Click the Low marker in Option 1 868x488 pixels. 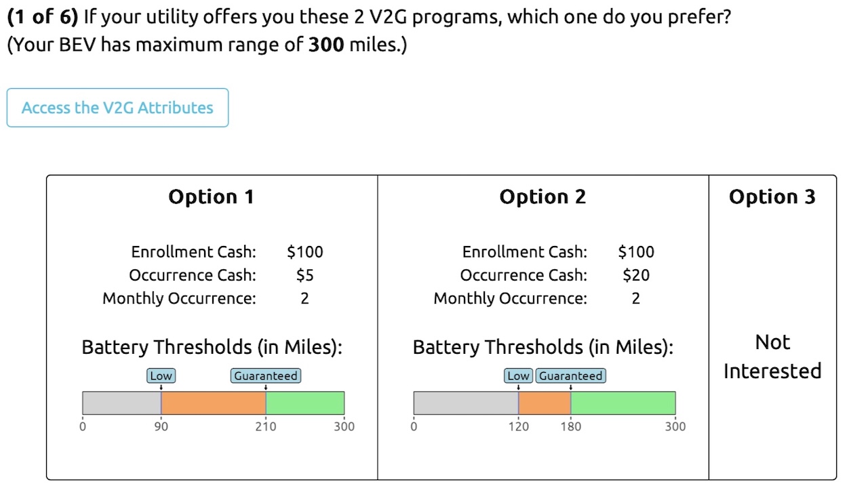tap(161, 375)
